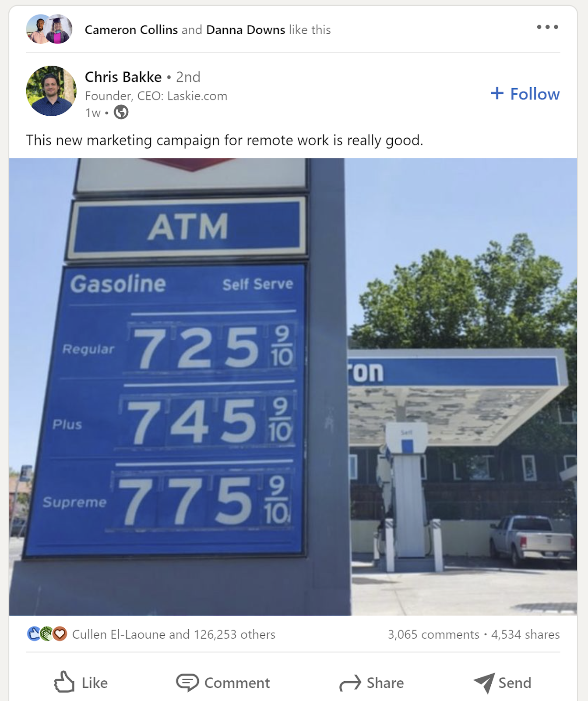Open Chris Bakke's profile picture
Image resolution: width=588 pixels, height=701 pixels.
(x=51, y=91)
